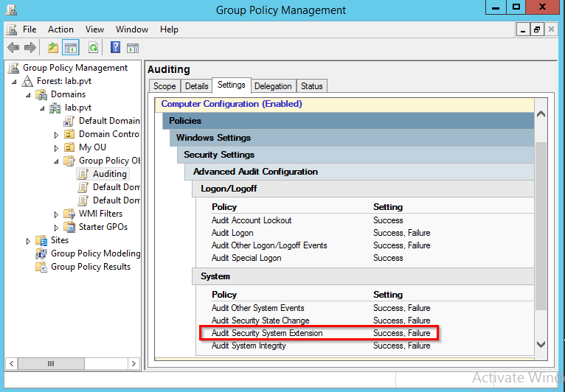Image resolution: width=565 pixels, height=392 pixels.
Task: Click the Computer Configuration (Enabled) heading link
Action: [232, 105]
